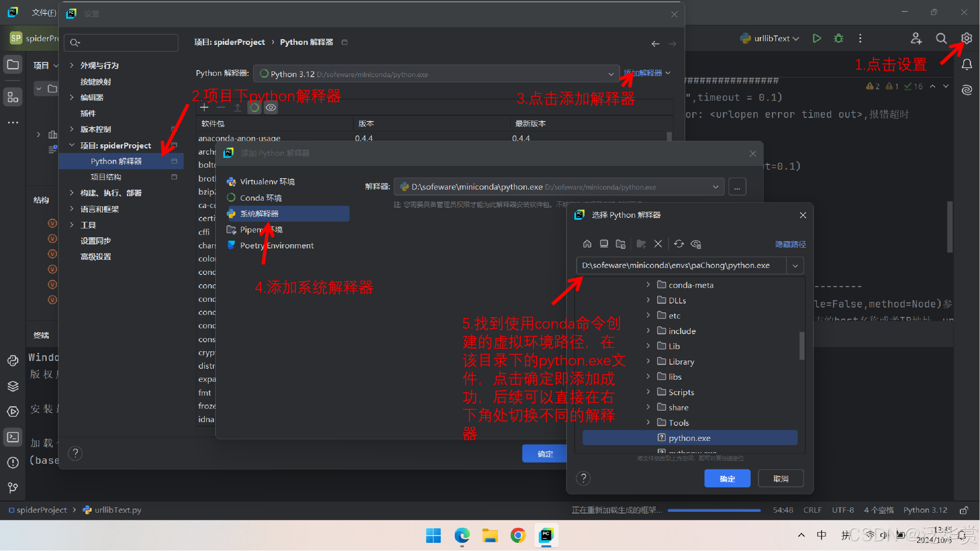Click 确定 to confirm the selected interpreter
This screenshot has height=551, width=980.
(727, 478)
